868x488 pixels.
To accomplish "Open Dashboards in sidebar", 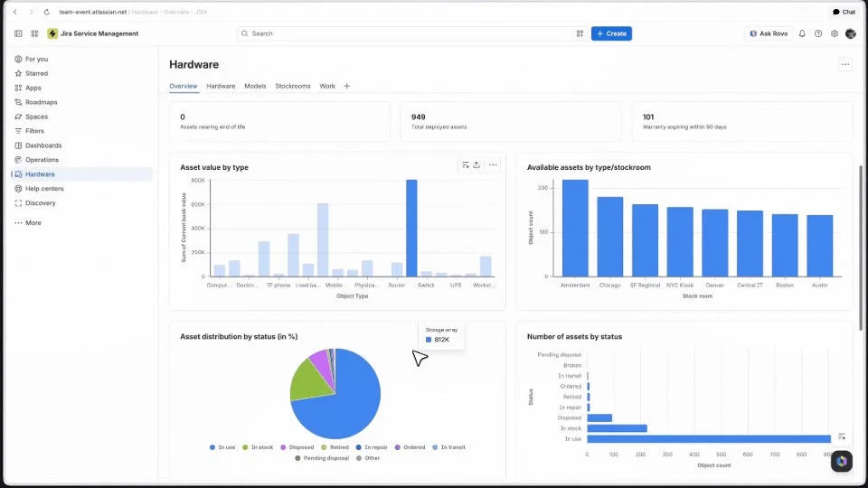I will (82, 145).
